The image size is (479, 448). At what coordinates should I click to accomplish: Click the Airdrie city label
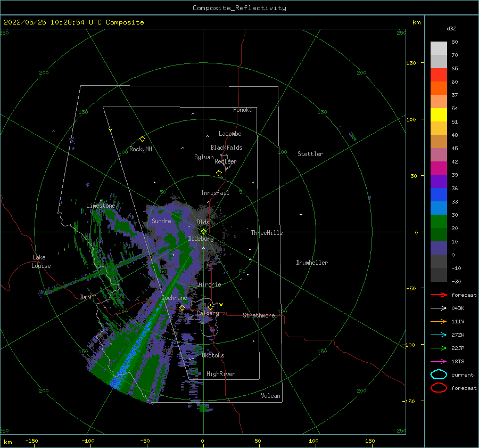click(x=210, y=284)
